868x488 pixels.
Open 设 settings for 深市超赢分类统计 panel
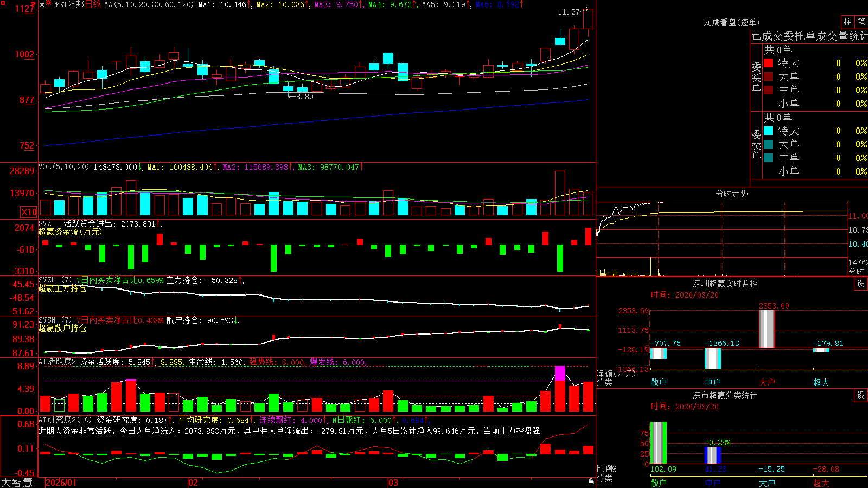tap(861, 395)
